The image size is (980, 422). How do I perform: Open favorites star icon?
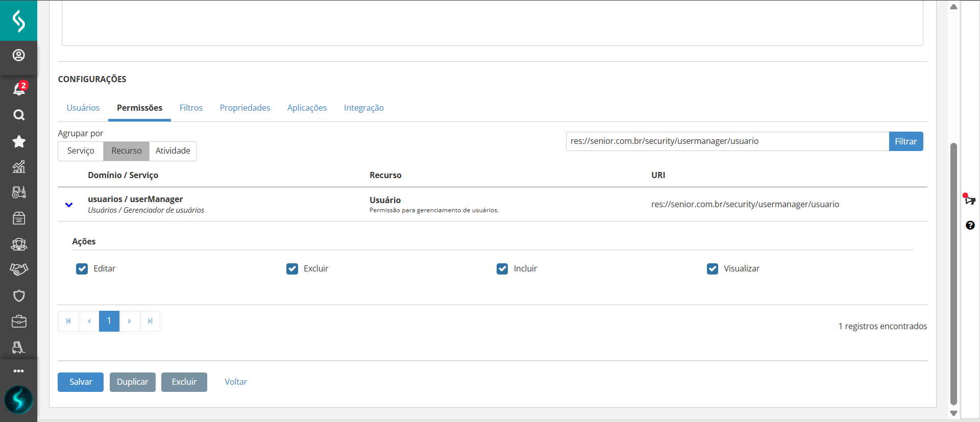pyautogui.click(x=19, y=141)
